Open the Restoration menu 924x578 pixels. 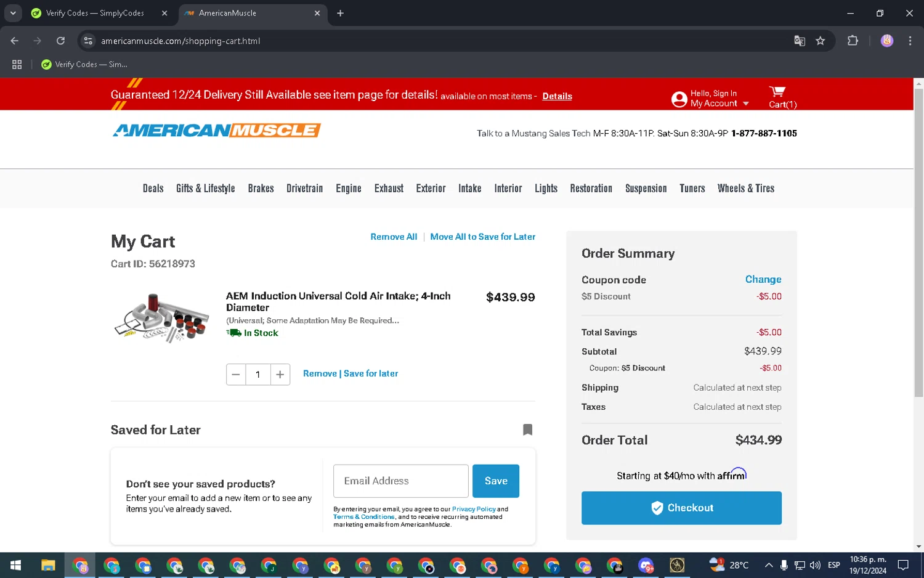tap(591, 189)
